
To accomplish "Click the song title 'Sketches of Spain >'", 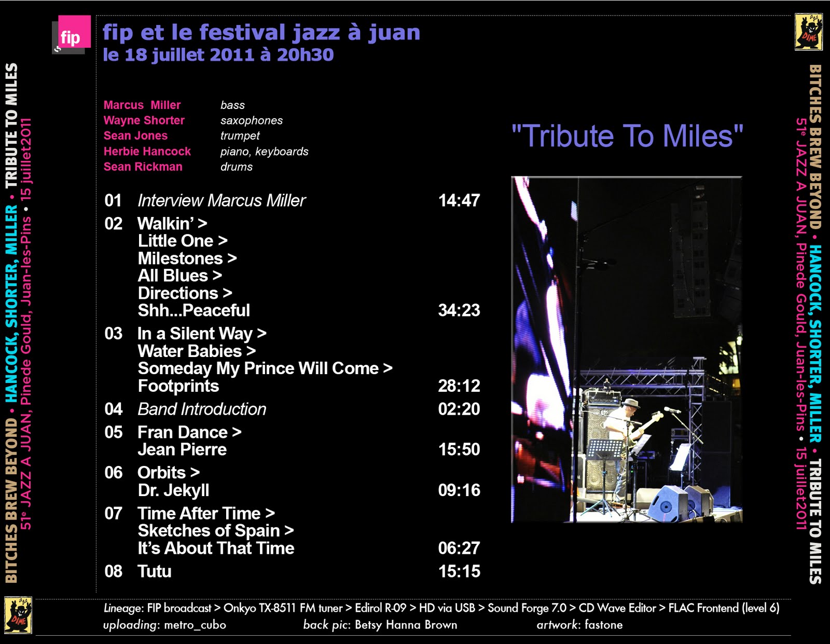I will tap(216, 531).
